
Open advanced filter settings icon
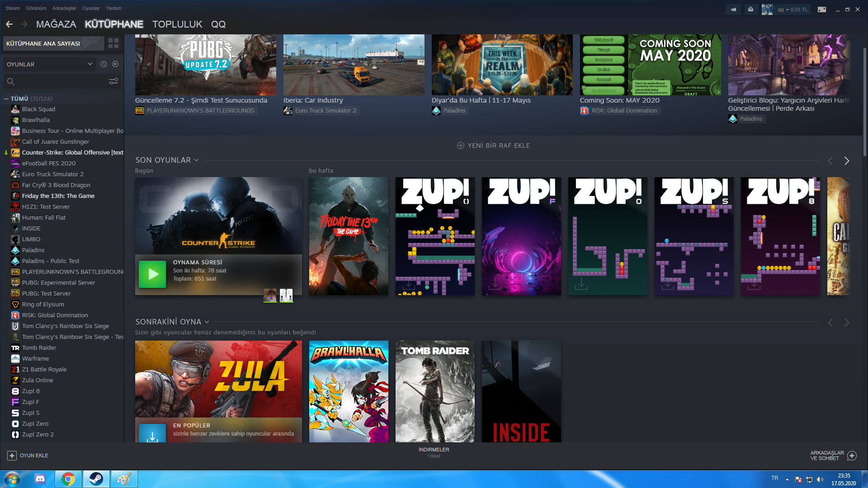113,81
